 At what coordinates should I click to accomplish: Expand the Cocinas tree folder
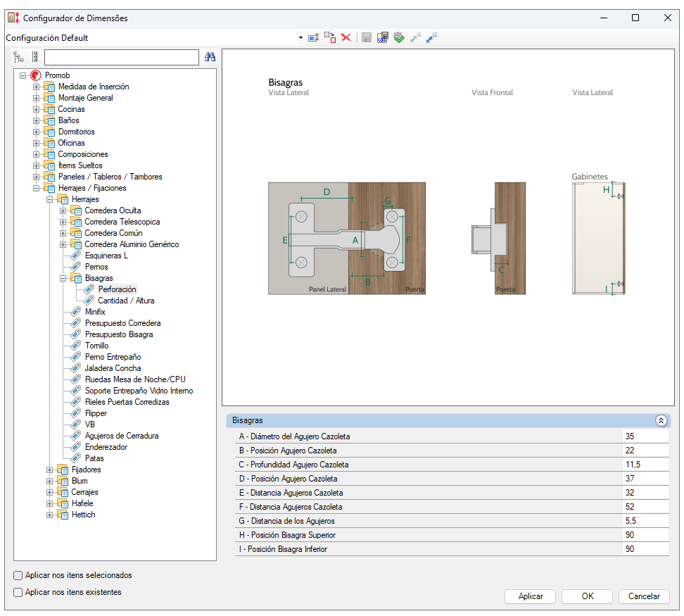point(36,110)
